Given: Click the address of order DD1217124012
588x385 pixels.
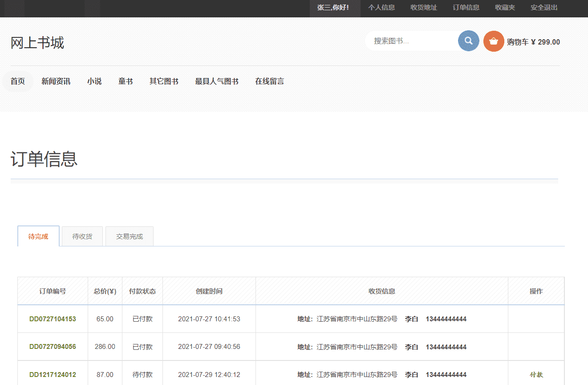Looking at the screenshot, I should pyautogui.click(x=382, y=375).
